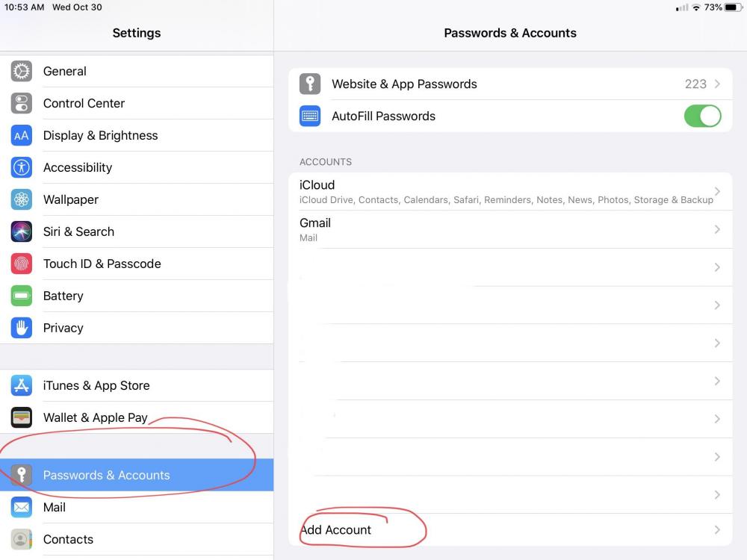Tap the Siri & Search icon

[22, 232]
